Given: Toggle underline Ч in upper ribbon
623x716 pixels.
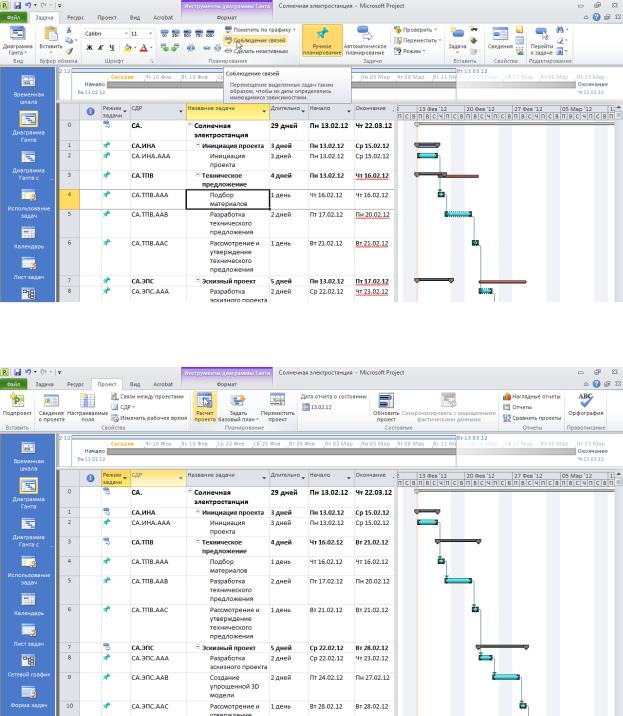Looking at the screenshot, I should pyautogui.click(x=112, y=47).
